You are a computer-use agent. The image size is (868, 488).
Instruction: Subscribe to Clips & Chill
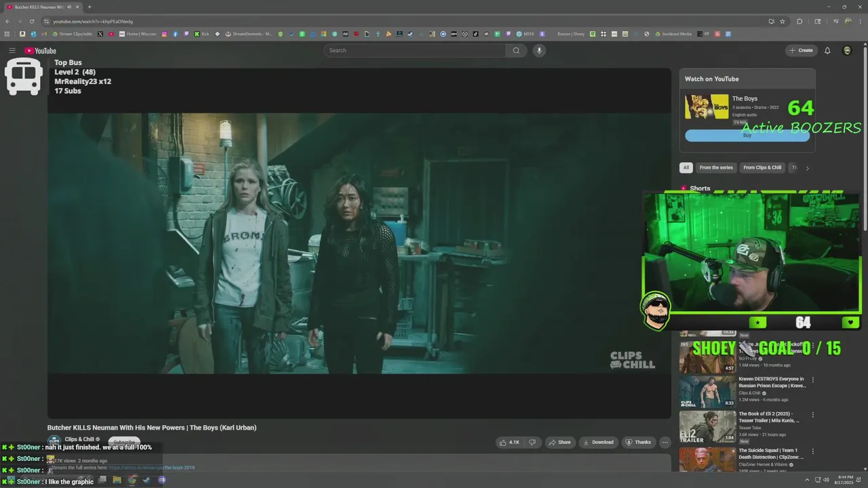click(124, 442)
